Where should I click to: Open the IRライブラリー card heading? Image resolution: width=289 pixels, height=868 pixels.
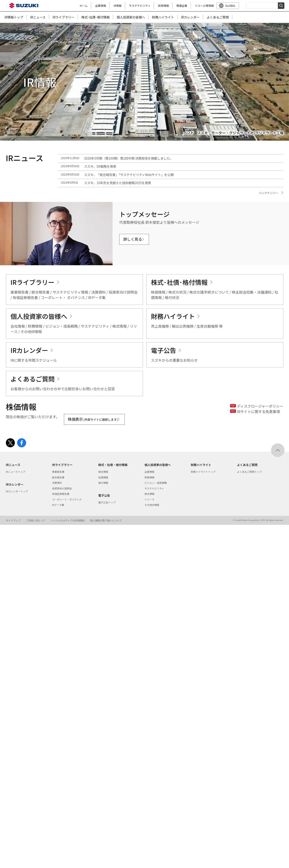pyautogui.click(x=32, y=282)
